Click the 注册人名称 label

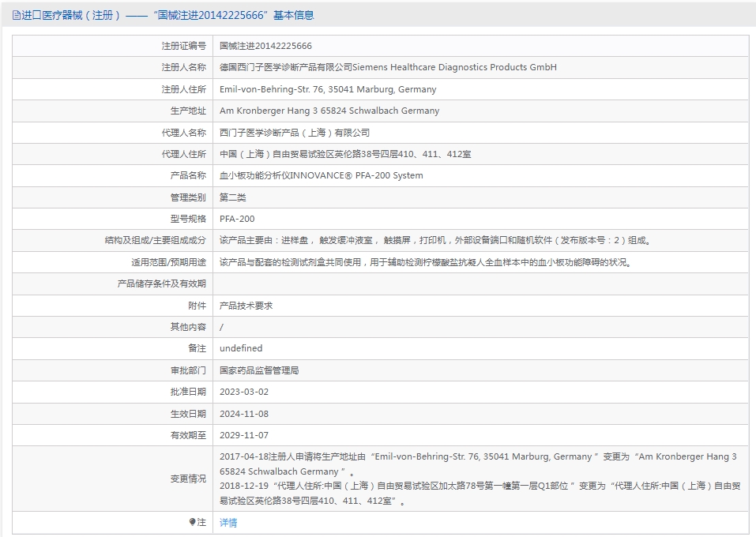(184, 67)
